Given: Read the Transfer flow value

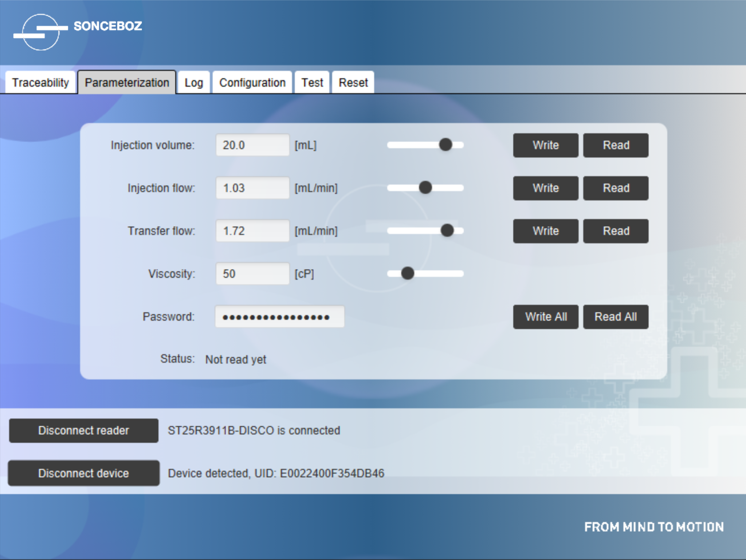Looking at the screenshot, I should 616,231.
